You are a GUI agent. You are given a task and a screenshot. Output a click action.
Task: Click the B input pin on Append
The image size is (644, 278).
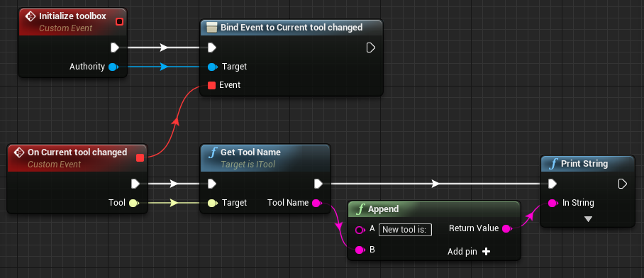pos(360,250)
